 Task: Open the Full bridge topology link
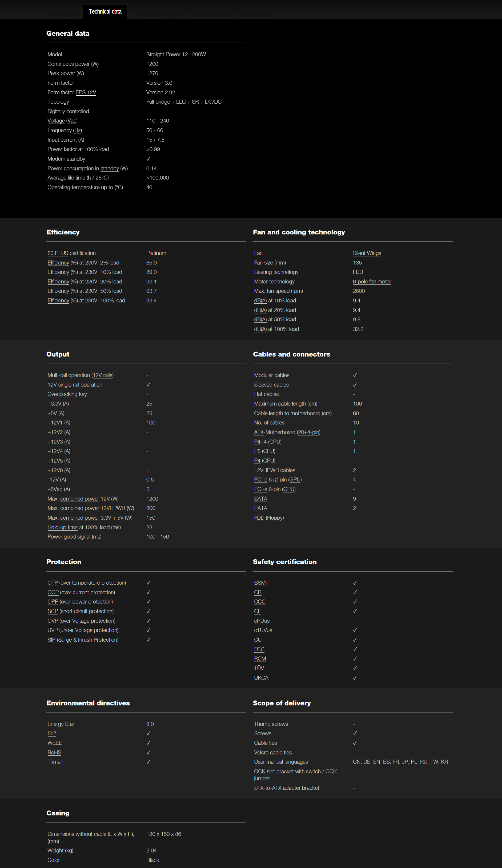point(158,102)
